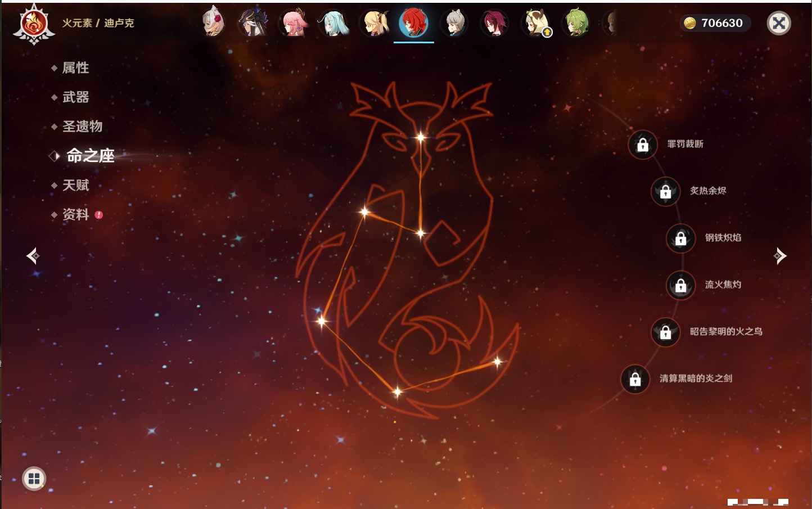Screen dimensions: 812x509
Task: Switch to the blonde ponytail character portrait
Action: coord(375,22)
